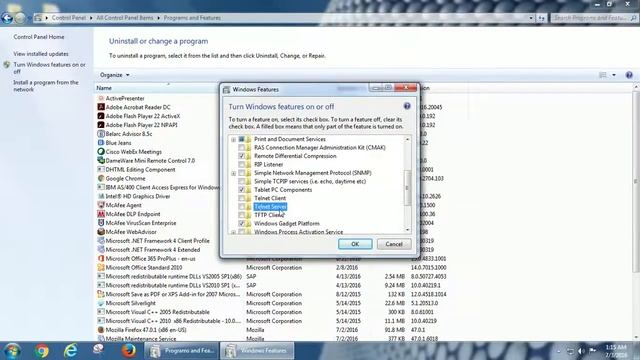Select the Telnet Server feature label

(270, 207)
